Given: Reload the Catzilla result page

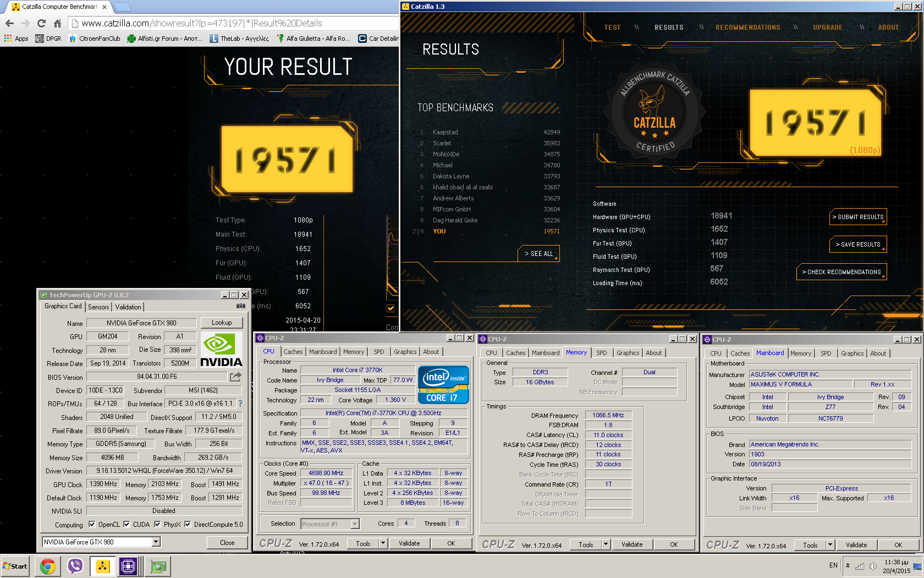Looking at the screenshot, I should point(41,23).
